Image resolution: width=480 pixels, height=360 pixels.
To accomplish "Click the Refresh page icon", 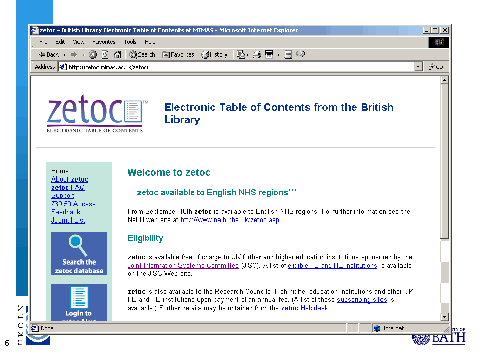I will pyautogui.click(x=105, y=54).
